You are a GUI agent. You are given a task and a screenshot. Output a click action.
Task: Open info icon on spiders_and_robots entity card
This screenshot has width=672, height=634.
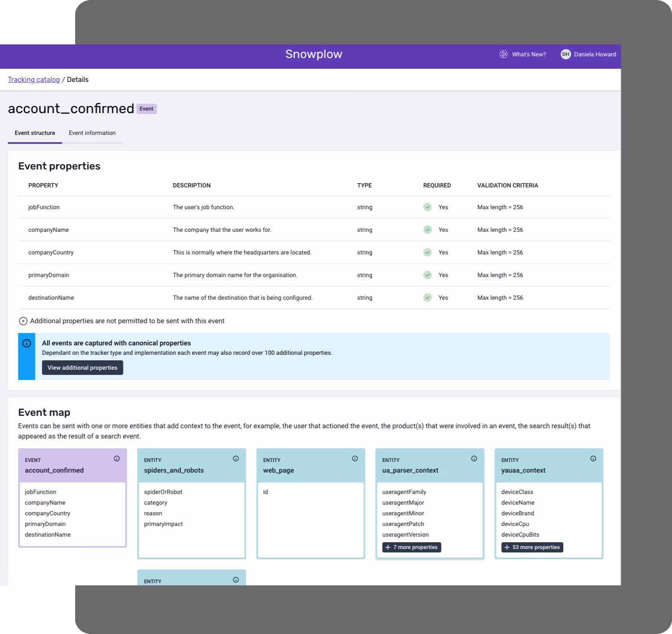tap(236, 459)
